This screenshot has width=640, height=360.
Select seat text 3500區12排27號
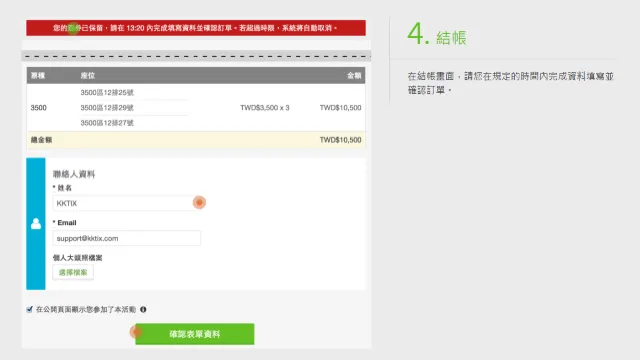[107, 123]
